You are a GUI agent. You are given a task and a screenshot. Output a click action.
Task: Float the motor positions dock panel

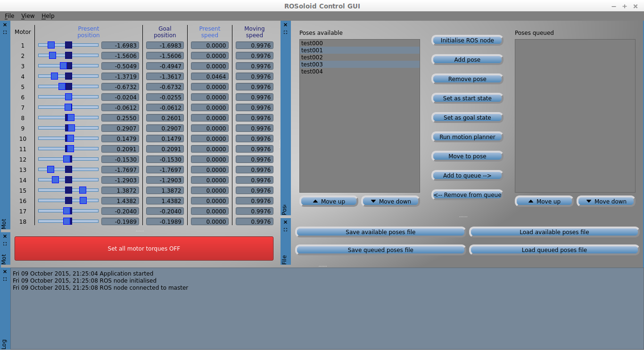pos(5,33)
